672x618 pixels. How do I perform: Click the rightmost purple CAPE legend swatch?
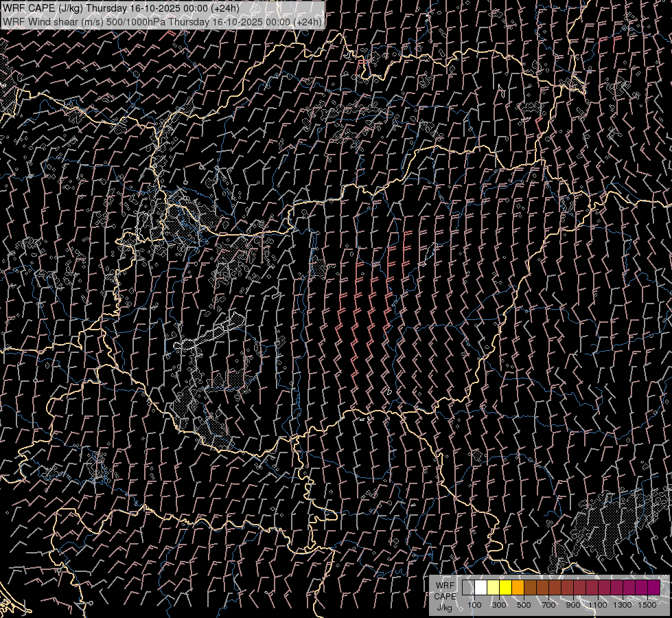(x=653, y=588)
